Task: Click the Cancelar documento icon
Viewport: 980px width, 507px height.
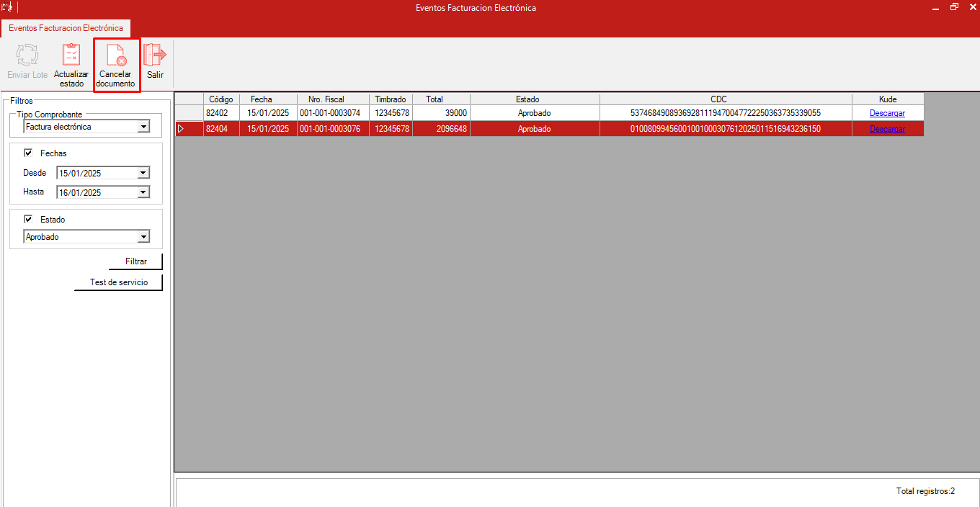Action: (x=115, y=56)
